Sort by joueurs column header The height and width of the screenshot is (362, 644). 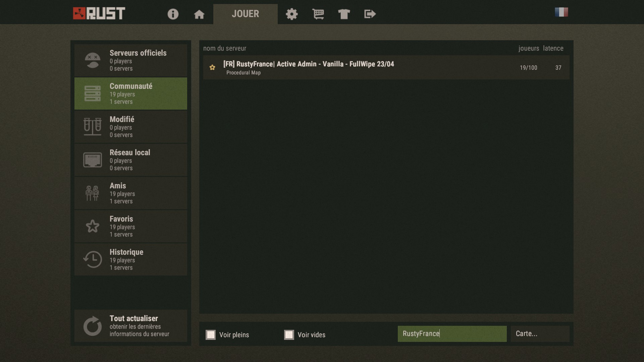point(529,48)
